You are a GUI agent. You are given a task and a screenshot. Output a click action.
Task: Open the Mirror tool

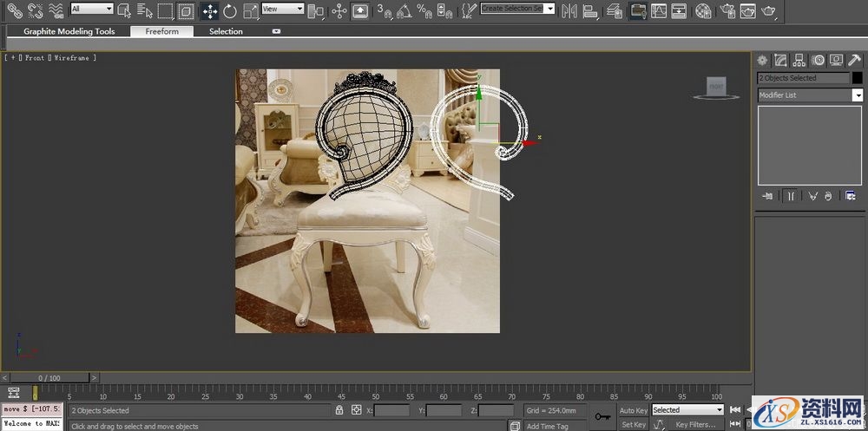click(x=569, y=11)
